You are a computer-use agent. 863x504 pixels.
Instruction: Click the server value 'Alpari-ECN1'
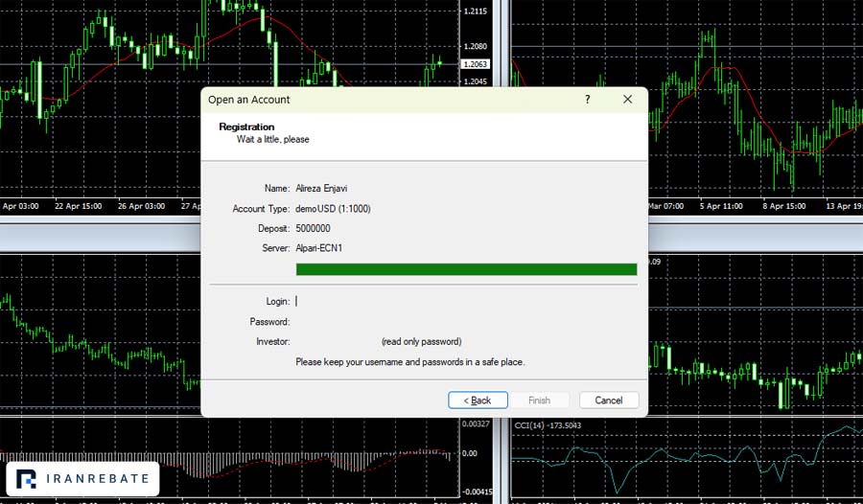318,248
